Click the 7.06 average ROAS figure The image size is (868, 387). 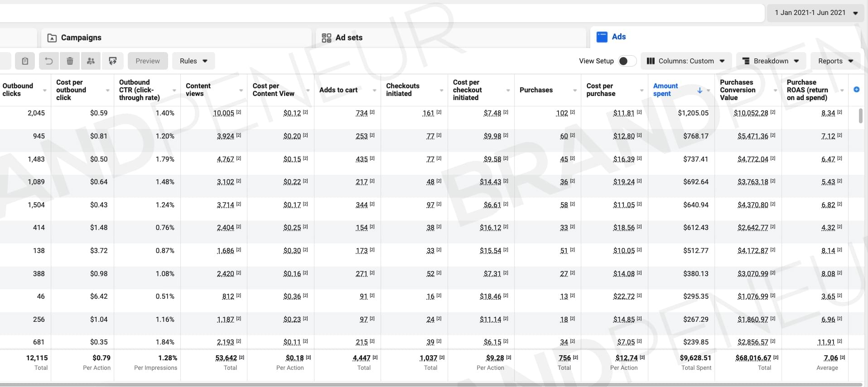(x=830, y=358)
